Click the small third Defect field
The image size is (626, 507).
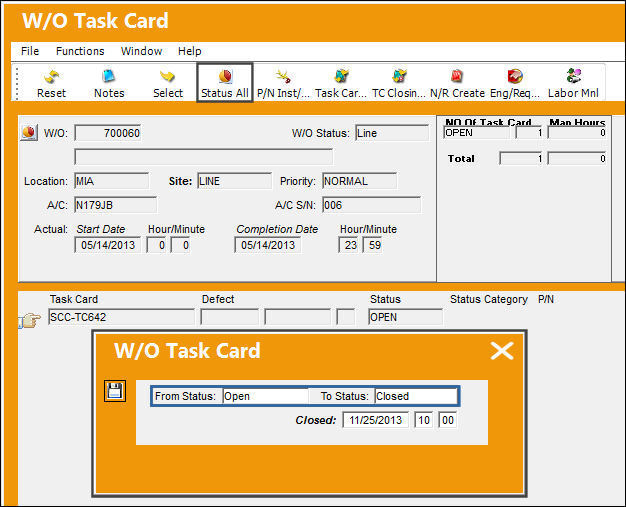click(x=345, y=317)
